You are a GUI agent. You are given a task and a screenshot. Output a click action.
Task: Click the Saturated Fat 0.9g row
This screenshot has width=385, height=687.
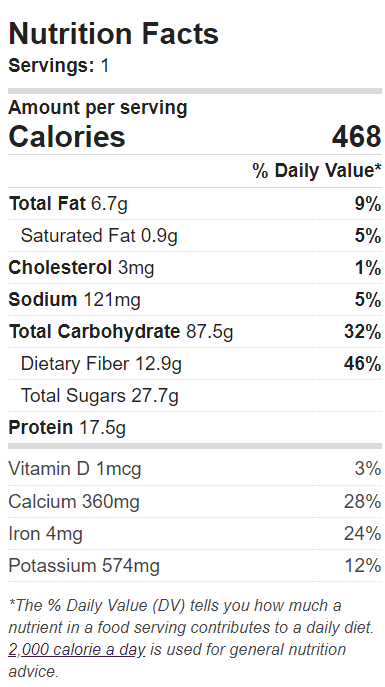pyautogui.click(x=195, y=236)
